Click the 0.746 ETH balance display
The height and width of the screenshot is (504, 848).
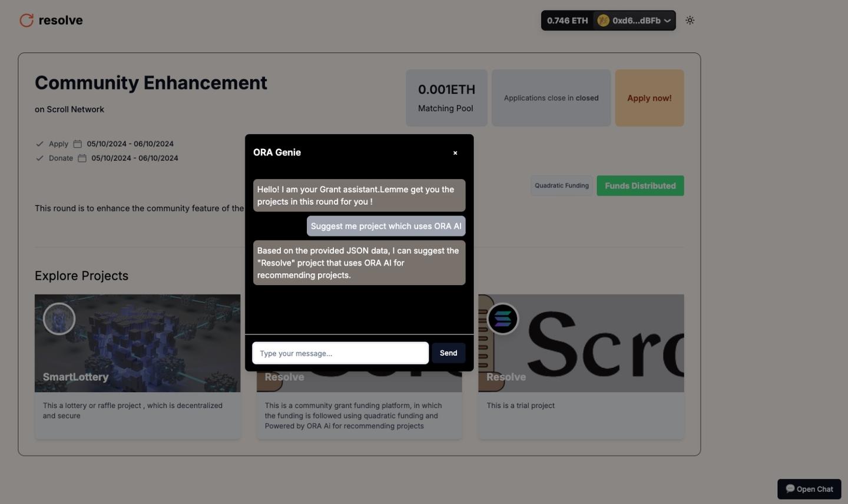pyautogui.click(x=567, y=21)
